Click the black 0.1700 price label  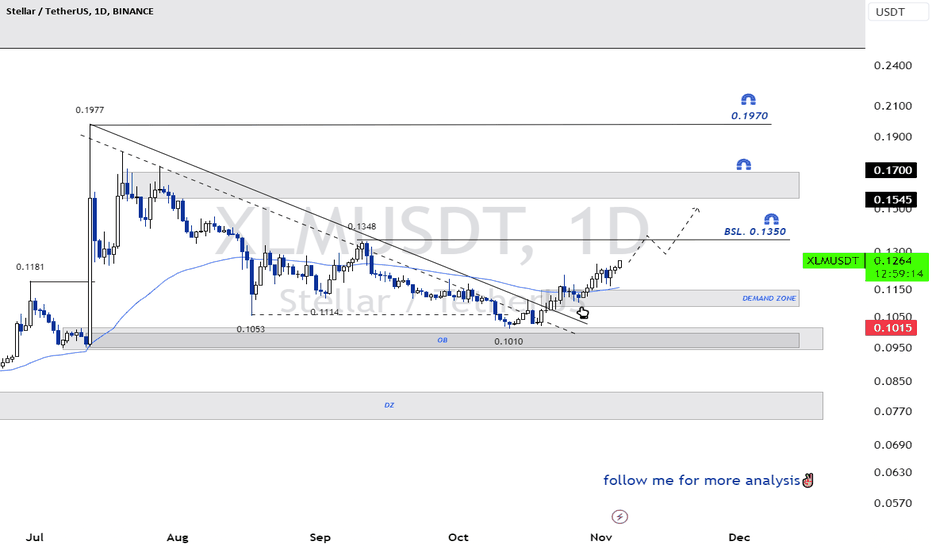890,170
